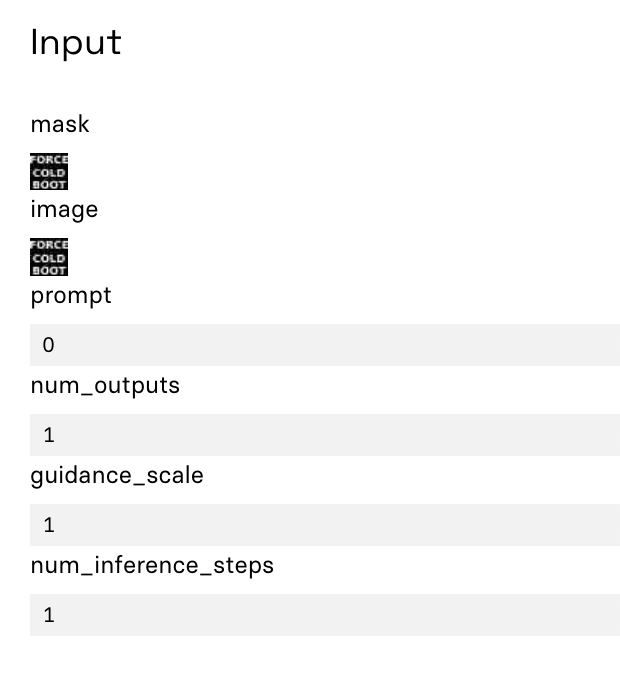Click the 1 value under guidance_scale

click(49, 525)
